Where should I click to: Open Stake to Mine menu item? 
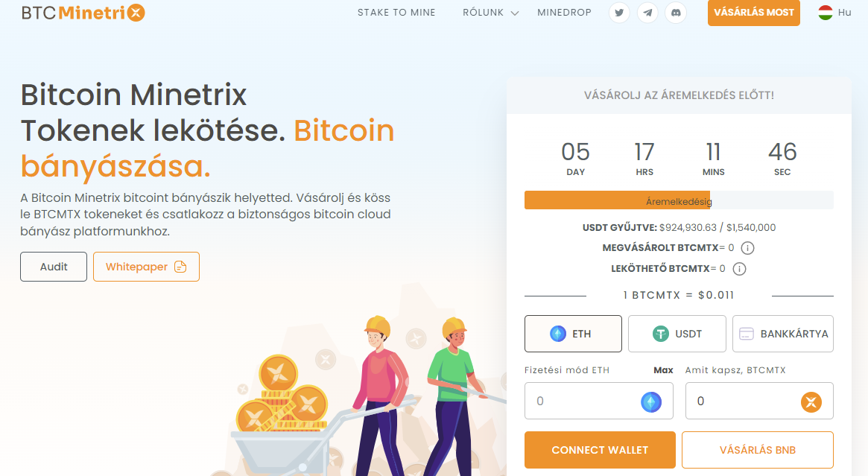[x=396, y=13]
